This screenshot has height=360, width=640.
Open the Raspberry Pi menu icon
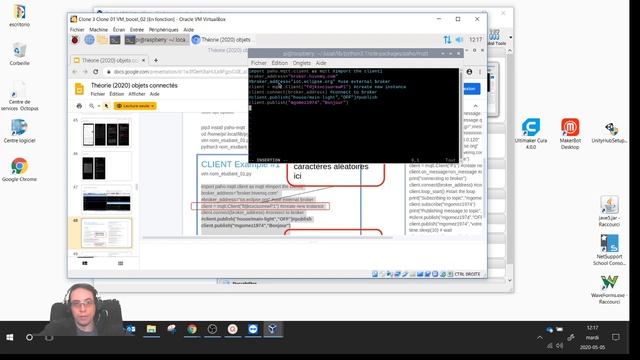(x=75, y=40)
